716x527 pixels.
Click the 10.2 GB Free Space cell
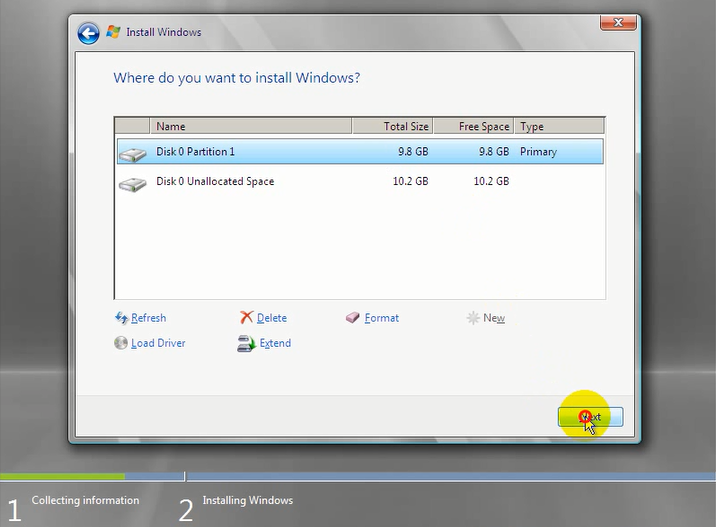pyautogui.click(x=491, y=181)
